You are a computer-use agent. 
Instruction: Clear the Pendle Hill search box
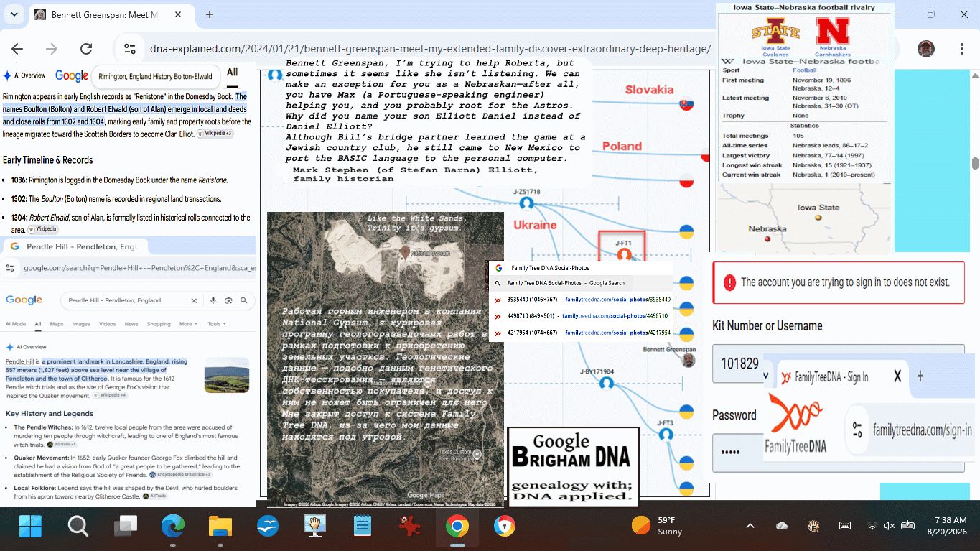coord(194,301)
